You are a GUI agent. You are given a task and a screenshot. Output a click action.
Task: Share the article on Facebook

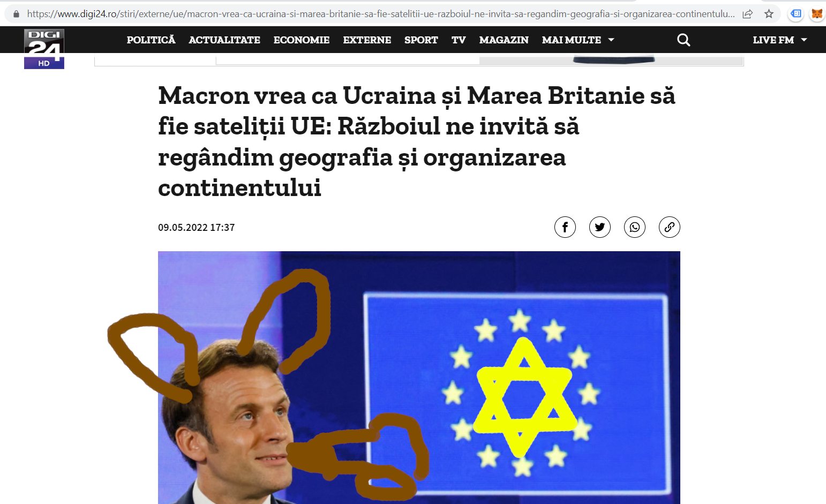pyautogui.click(x=565, y=227)
